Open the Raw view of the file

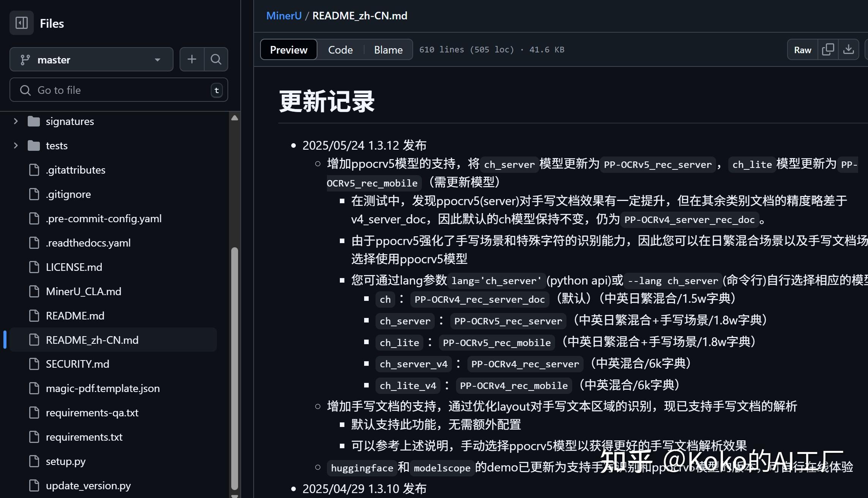[802, 49]
